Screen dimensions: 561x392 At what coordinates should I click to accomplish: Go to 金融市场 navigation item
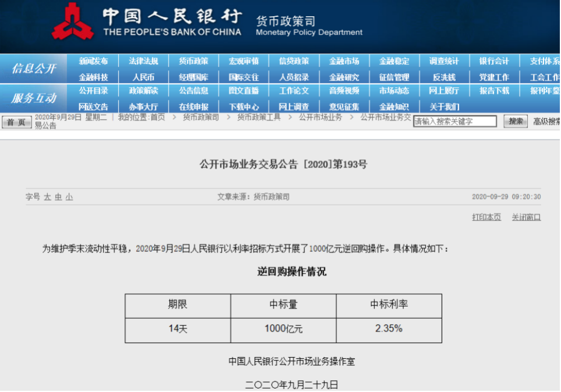(344, 61)
